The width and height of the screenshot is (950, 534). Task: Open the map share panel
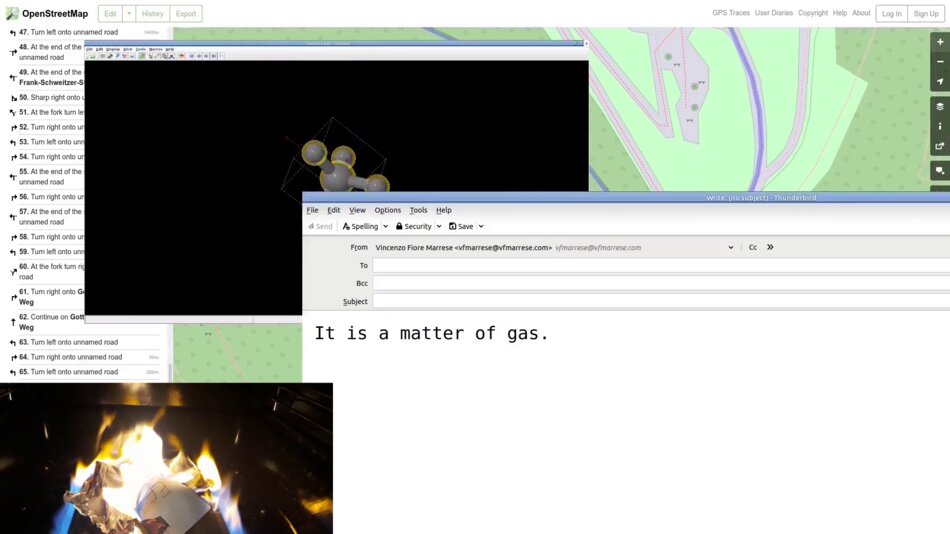tap(940, 146)
